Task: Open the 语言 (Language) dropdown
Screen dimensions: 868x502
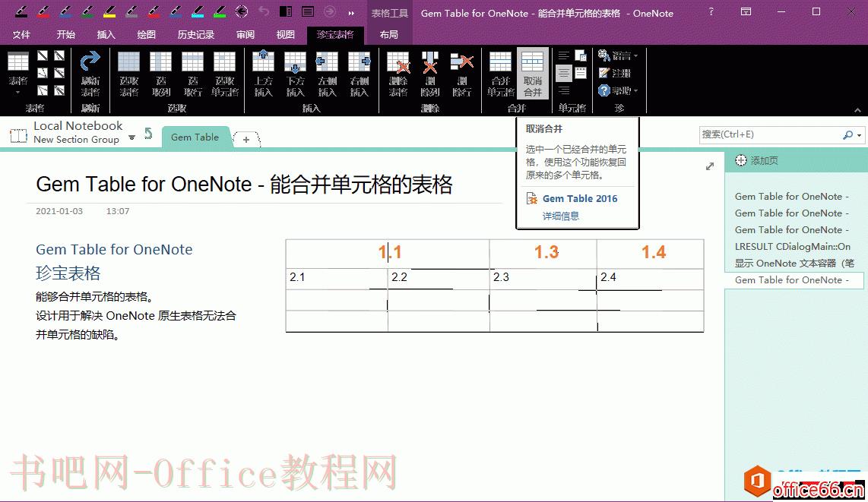Action: (x=618, y=55)
